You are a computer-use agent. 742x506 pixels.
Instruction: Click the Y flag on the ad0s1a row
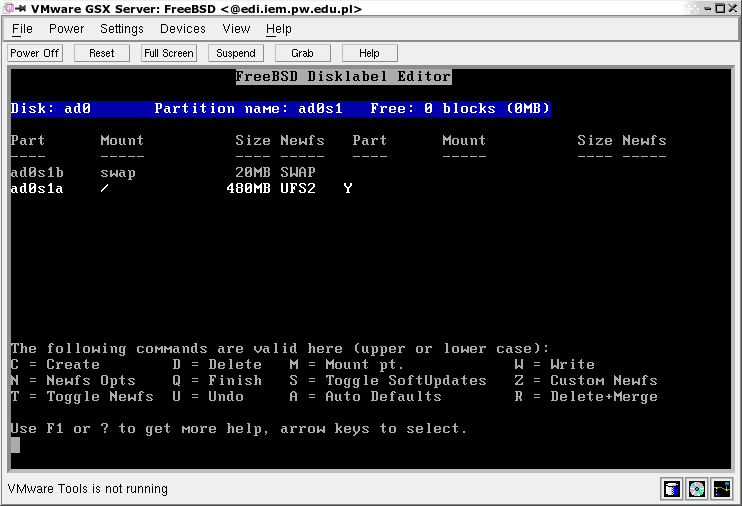[348, 188]
